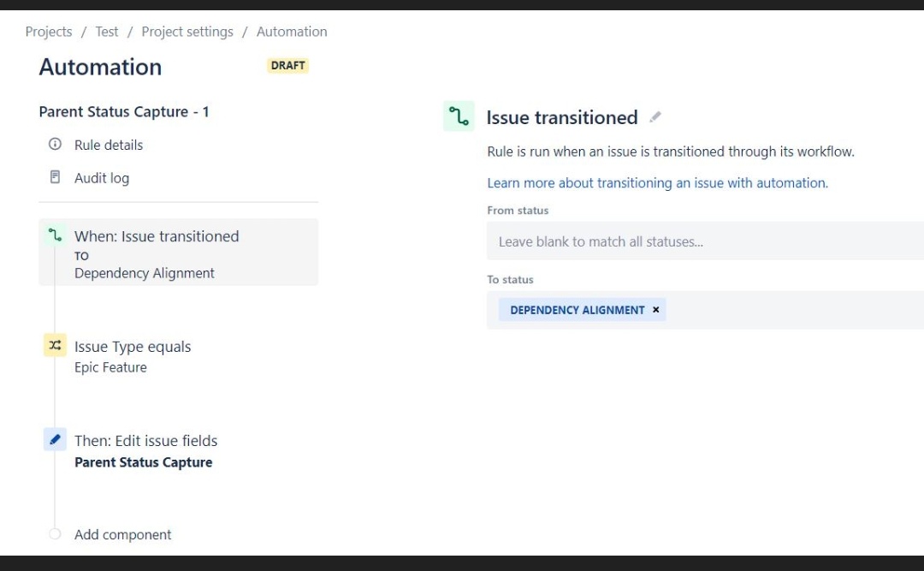Click the Automation page heading
The height and width of the screenshot is (571, 924).
tap(100, 68)
